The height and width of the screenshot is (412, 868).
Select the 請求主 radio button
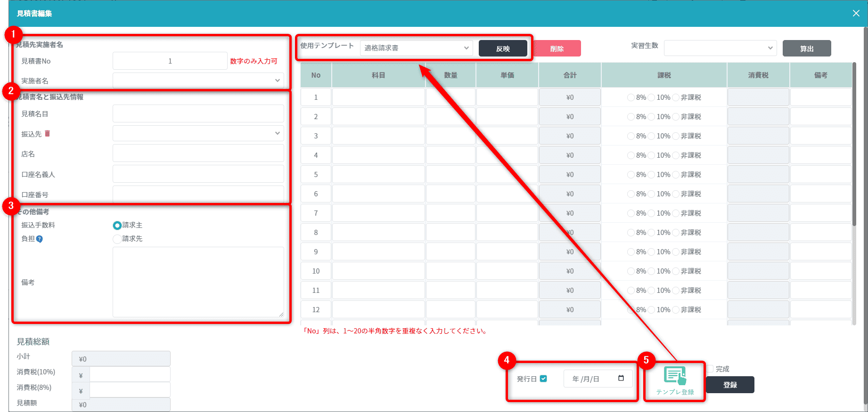(117, 226)
